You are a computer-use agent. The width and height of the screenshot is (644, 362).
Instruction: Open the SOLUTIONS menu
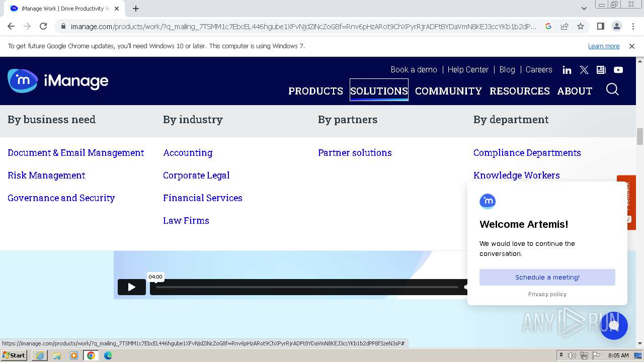(379, 91)
